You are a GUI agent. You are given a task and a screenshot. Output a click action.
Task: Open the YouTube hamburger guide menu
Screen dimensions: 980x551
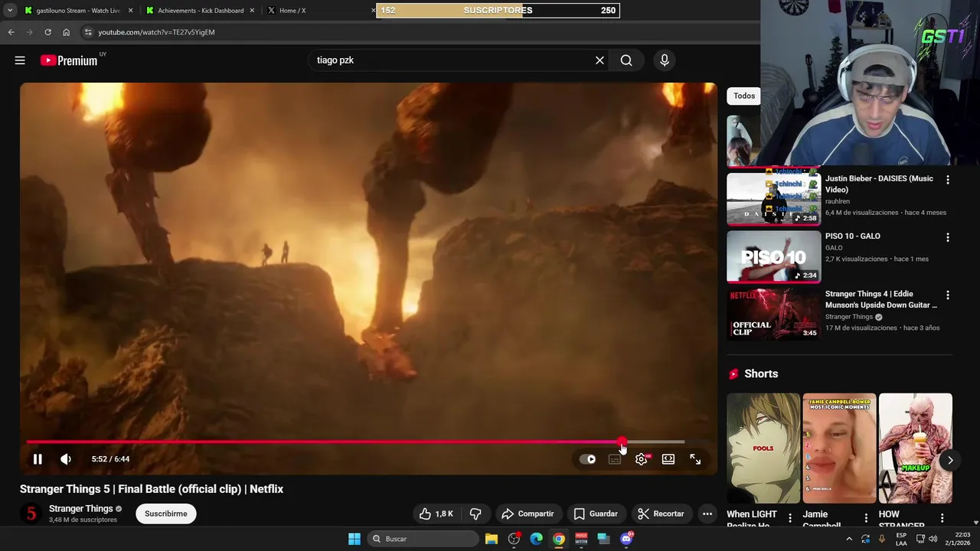pyautogui.click(x=20, y=60)
